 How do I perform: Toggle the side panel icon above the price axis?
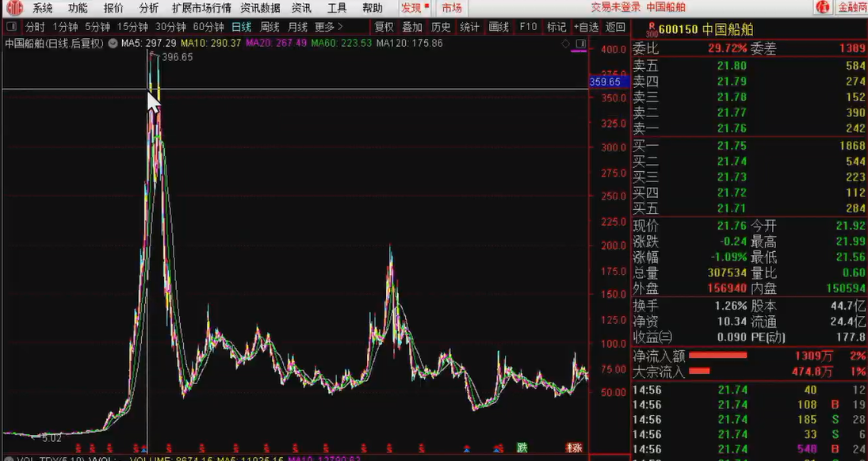click(581, 43)
